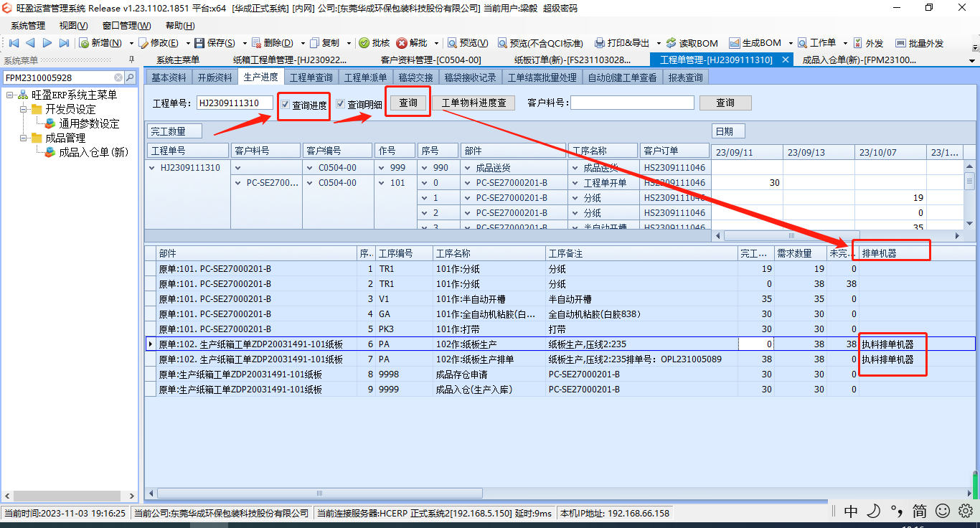Click the 解批 unapprove red X icon
Screen dimensions: 980x528
402,43
